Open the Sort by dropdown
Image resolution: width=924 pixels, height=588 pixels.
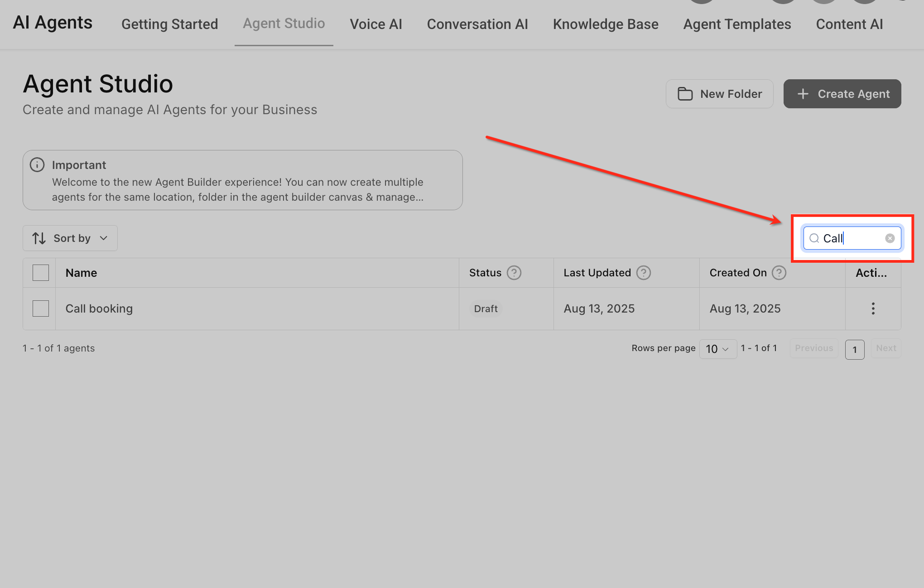[70, 238]
